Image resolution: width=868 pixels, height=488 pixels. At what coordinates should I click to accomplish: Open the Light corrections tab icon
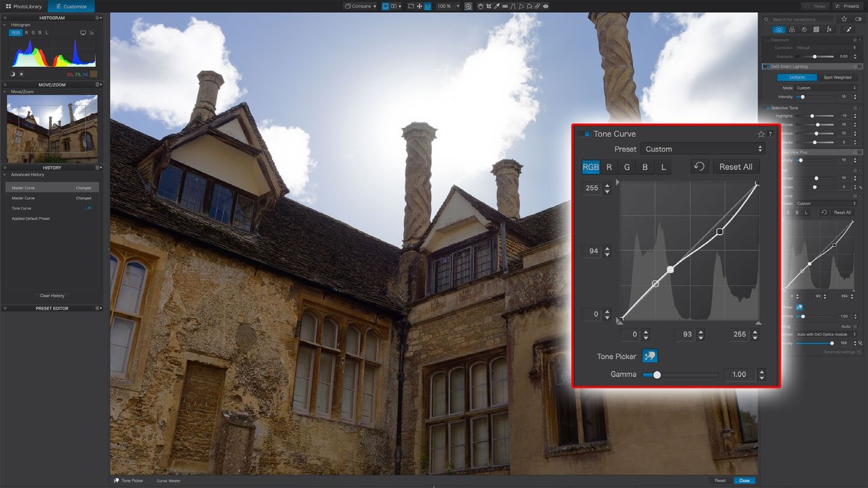click(x=779, y=29)
